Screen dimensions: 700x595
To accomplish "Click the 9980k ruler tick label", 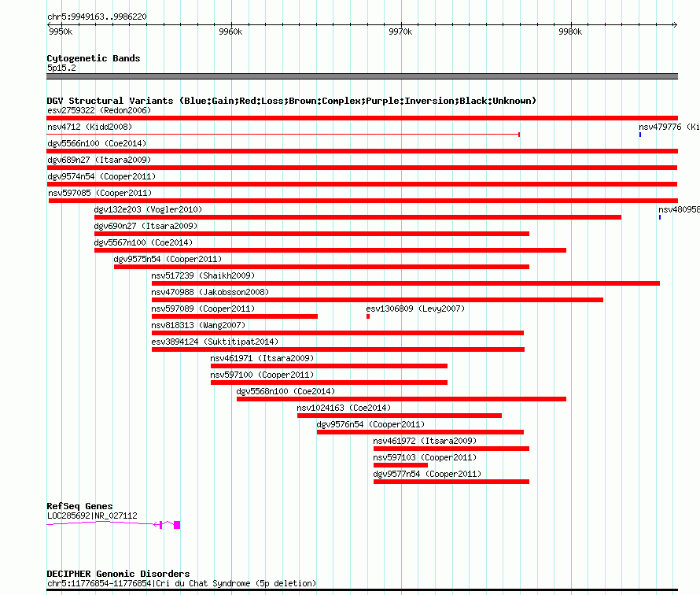I will coord(570,31).
